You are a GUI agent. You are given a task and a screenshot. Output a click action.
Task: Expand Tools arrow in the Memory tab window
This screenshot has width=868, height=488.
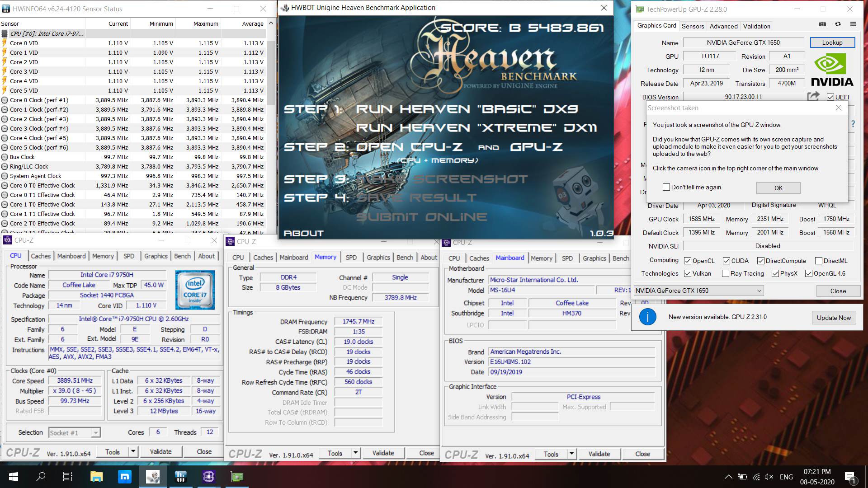tap(355, 453)
